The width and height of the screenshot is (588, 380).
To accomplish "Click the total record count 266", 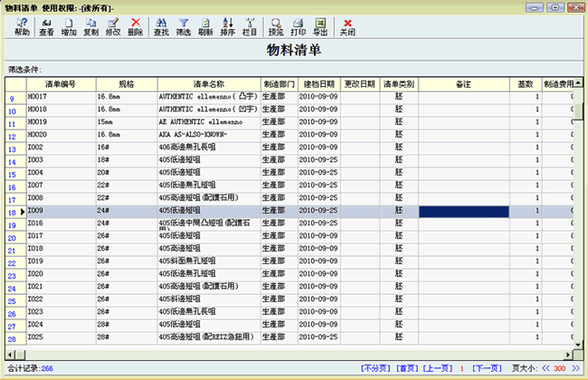I will pos(47,368).
